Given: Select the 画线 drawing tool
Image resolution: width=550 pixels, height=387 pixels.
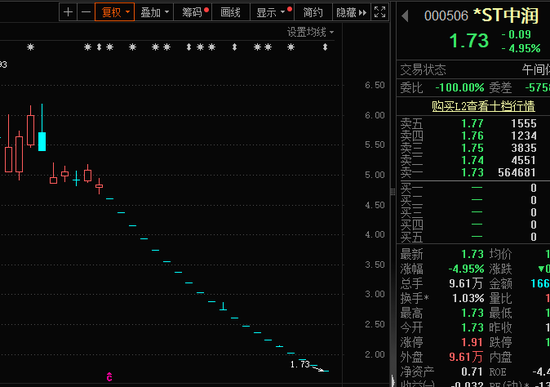Looking at the screenshot, I should coord(230,13).
